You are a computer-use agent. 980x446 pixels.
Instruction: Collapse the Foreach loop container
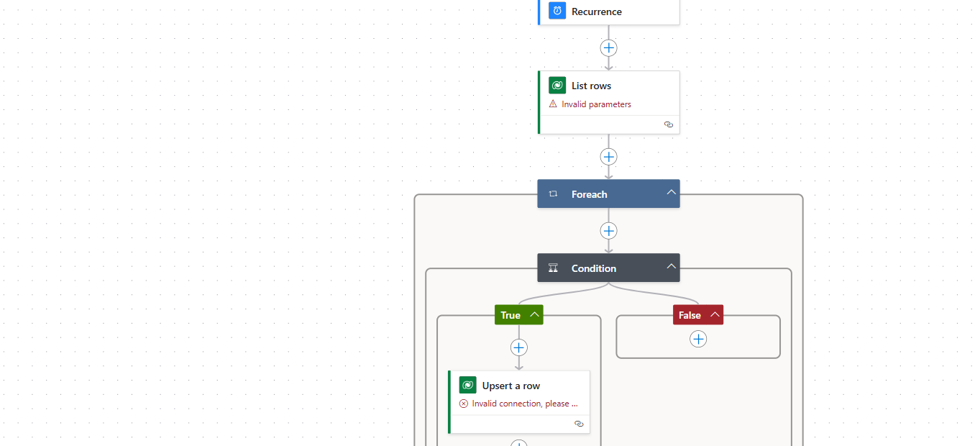pyautogui.click(x=671, y=193)
